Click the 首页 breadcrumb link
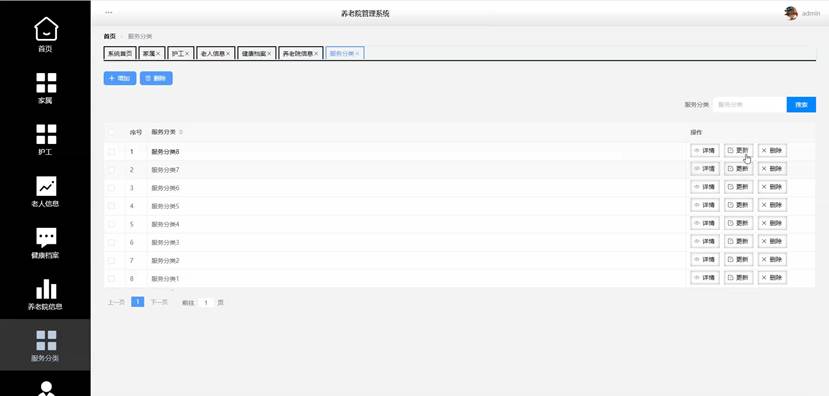The height and width of the screenshot is (396, 829). [x=109, y=36]
